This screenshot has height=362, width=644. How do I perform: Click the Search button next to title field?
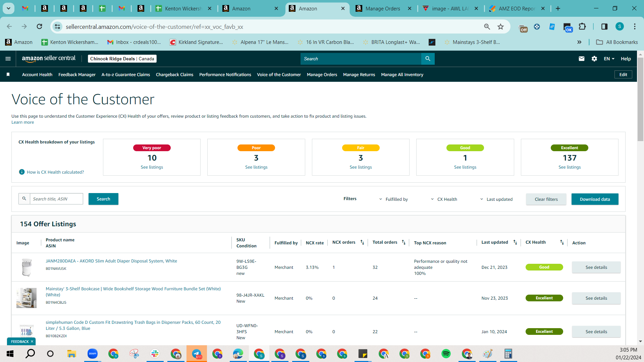click(x=103, y=199)
